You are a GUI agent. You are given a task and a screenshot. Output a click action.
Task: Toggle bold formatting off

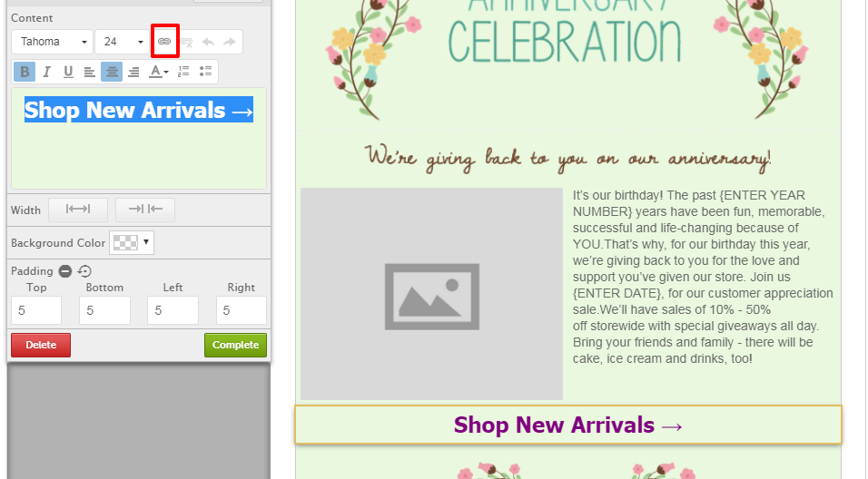point(25,72)
